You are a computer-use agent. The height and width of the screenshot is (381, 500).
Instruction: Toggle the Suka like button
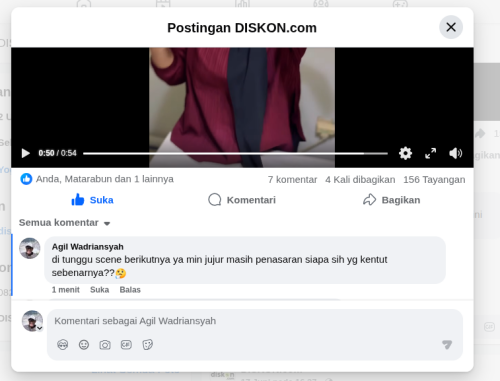(x=92, y=200)
